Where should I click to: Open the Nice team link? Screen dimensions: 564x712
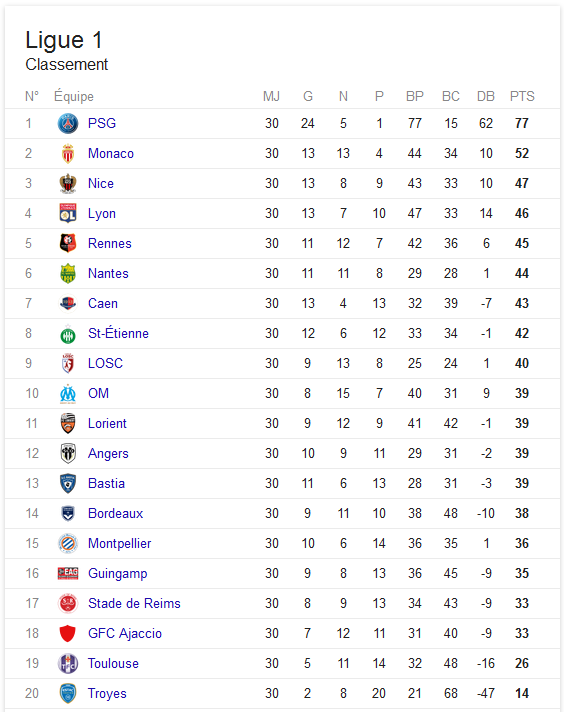pyautogui.click(x=101, y=183)
